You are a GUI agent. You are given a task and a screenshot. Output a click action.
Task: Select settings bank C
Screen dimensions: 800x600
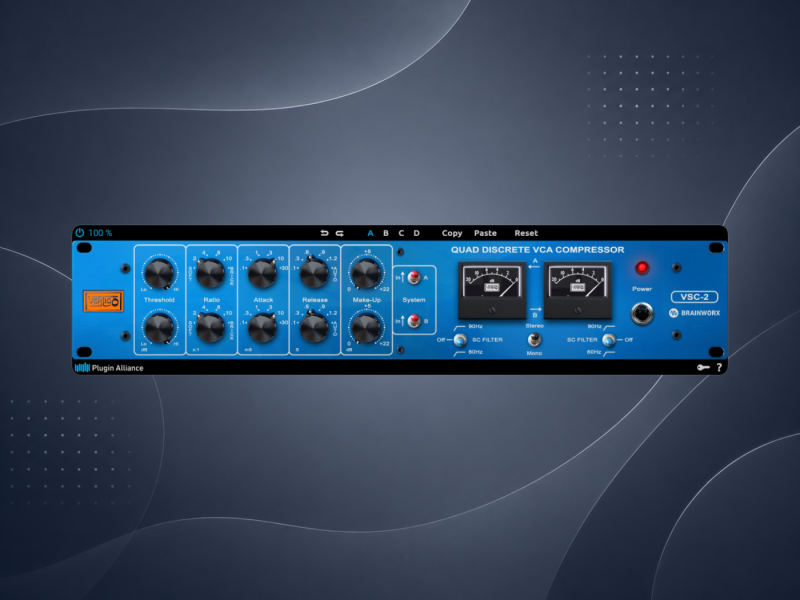(x=401, y=233)
